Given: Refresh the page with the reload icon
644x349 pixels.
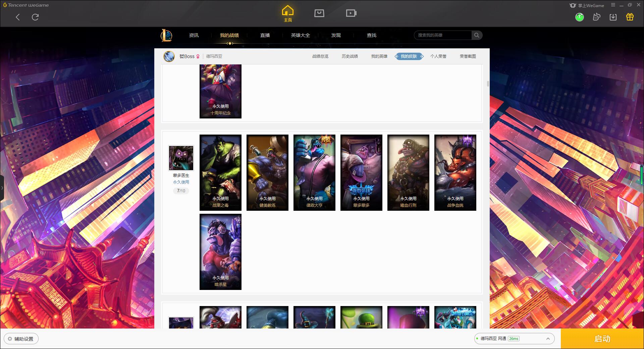Looking at the screenshot, I should pos(35,17).
